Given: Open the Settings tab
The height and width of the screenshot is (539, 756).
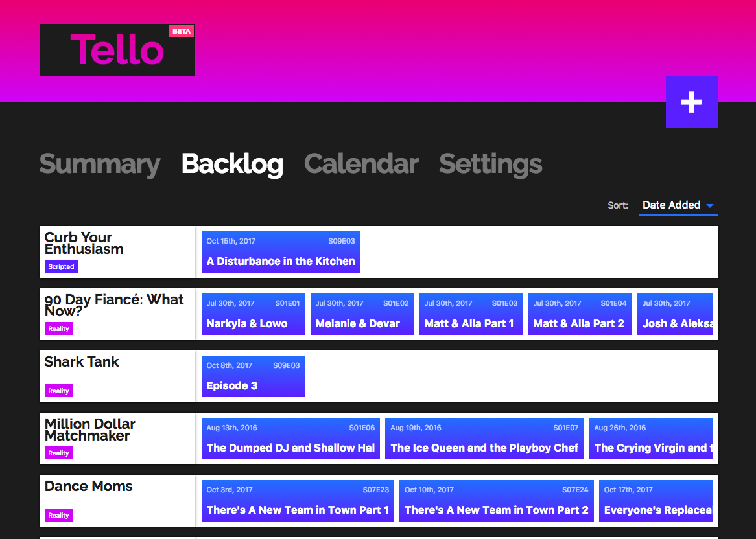Looking at the screenshot, I should [490, 165].
